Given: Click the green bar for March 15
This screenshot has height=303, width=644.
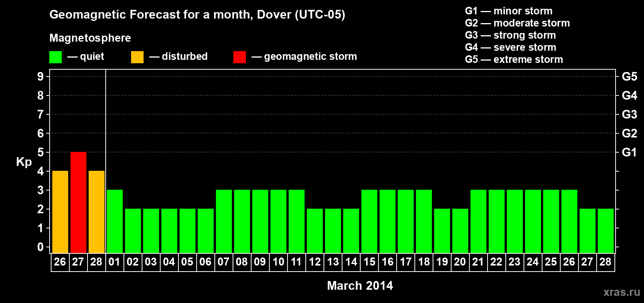Looking at the screenshot, I should [369, 222].
